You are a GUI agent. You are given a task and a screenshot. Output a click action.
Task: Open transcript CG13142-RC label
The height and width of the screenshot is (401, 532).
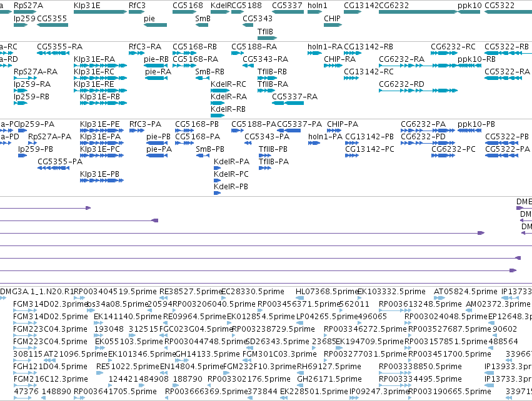(369, 72)
